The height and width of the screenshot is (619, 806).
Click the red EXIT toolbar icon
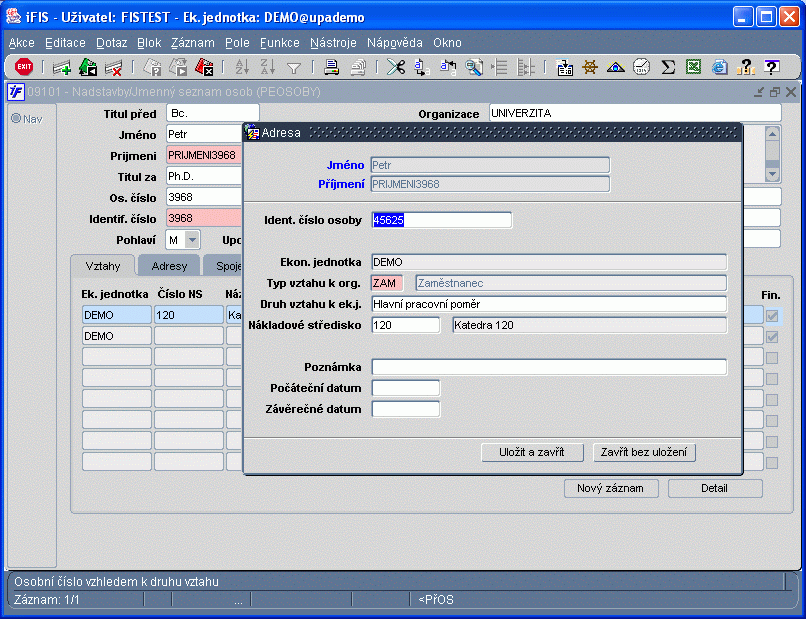24,67
